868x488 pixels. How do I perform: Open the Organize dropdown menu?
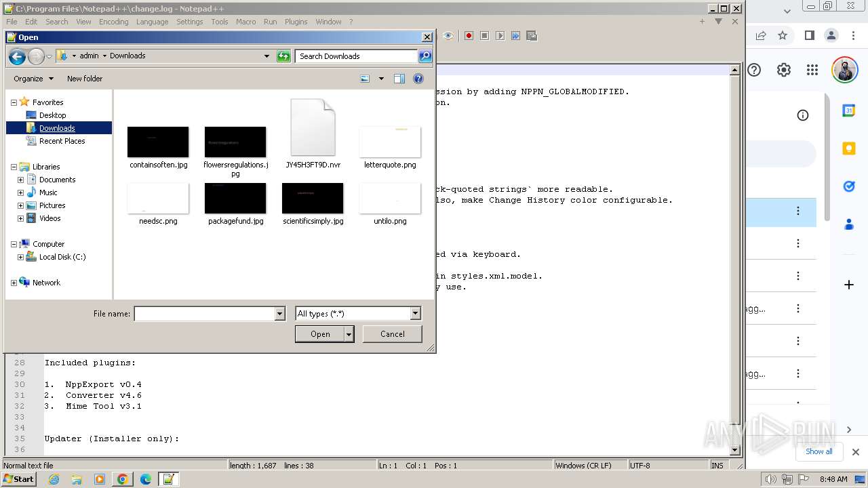33,79
